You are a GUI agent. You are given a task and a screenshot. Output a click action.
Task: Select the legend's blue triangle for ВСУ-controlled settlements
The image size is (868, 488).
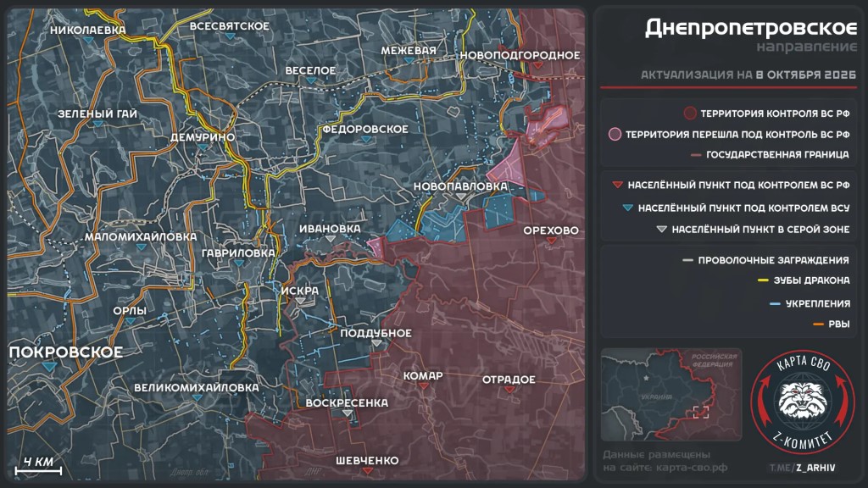(x=628, y=208)
